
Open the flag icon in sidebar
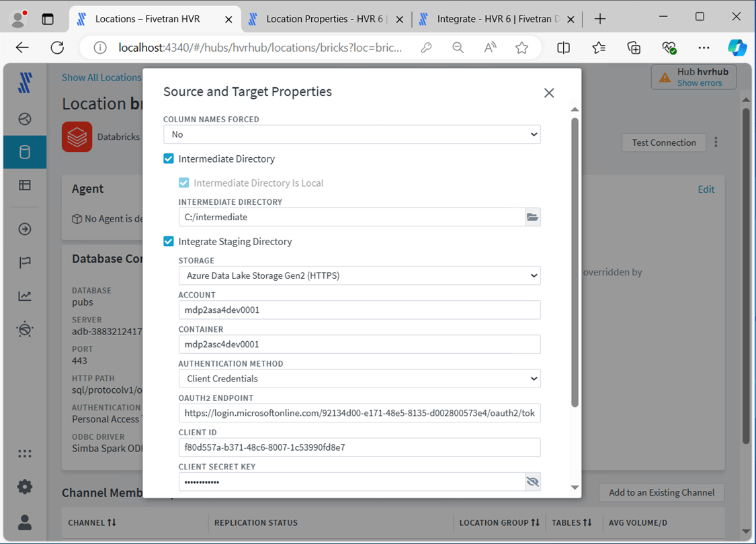25,262
